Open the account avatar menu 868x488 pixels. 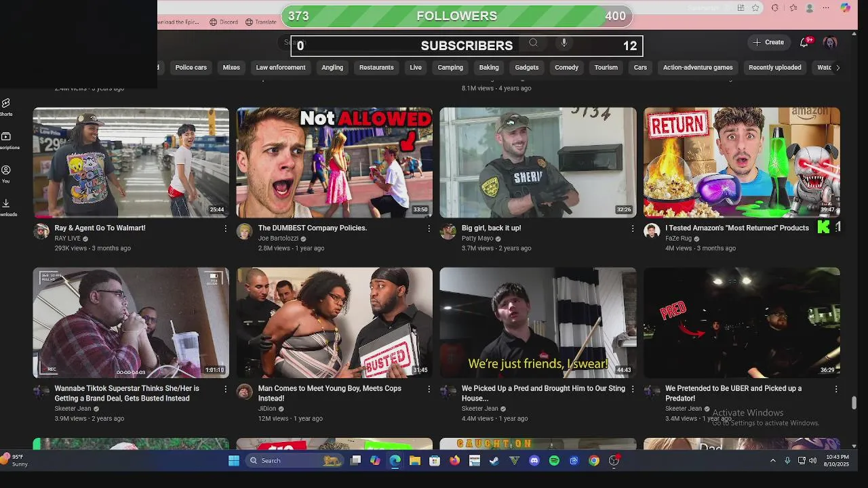830,42
